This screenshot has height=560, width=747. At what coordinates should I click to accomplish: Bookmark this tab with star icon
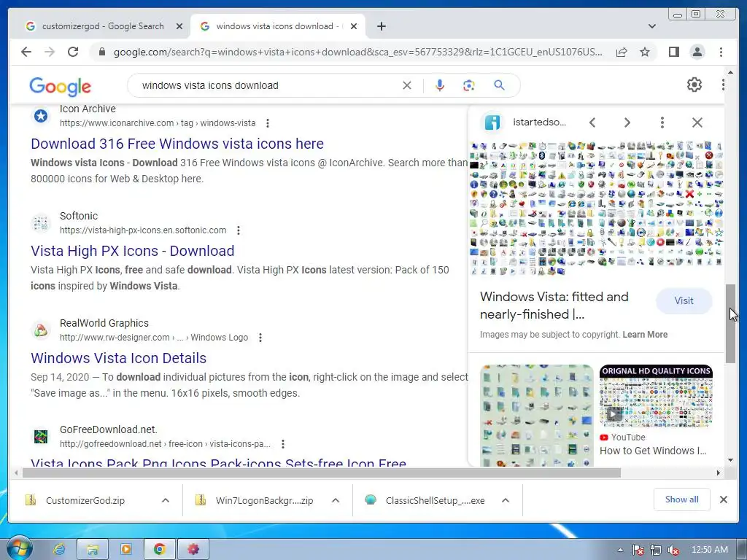(645, 52)
